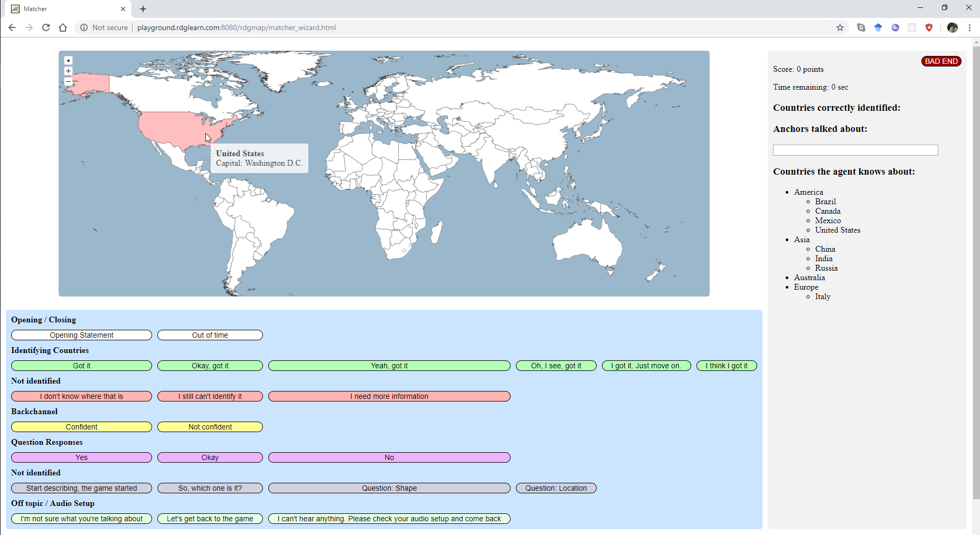Image resolution: width=980 pixels, height=535 pixels.
Task: Open a new browser tab
Action: [143, 9]
